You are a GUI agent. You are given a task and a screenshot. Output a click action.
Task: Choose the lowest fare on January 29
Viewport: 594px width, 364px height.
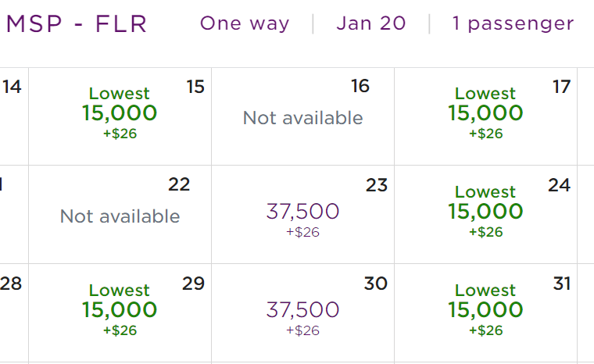coord(120,310)
